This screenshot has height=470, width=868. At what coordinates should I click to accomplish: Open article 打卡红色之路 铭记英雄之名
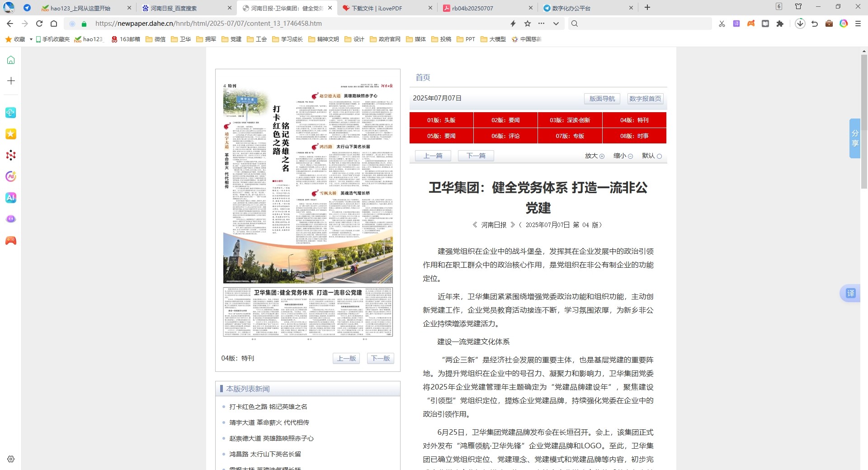268,407
